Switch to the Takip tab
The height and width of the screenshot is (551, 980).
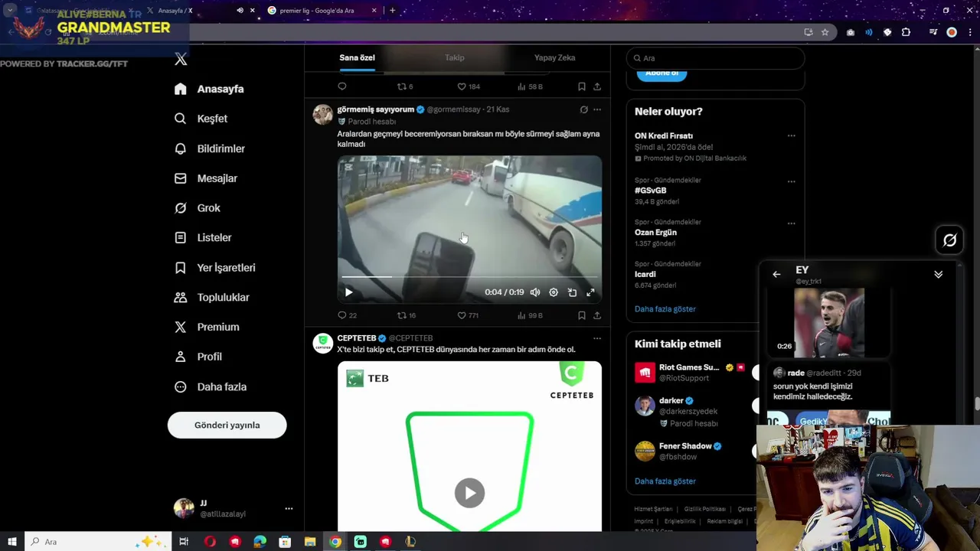point(455,58)
